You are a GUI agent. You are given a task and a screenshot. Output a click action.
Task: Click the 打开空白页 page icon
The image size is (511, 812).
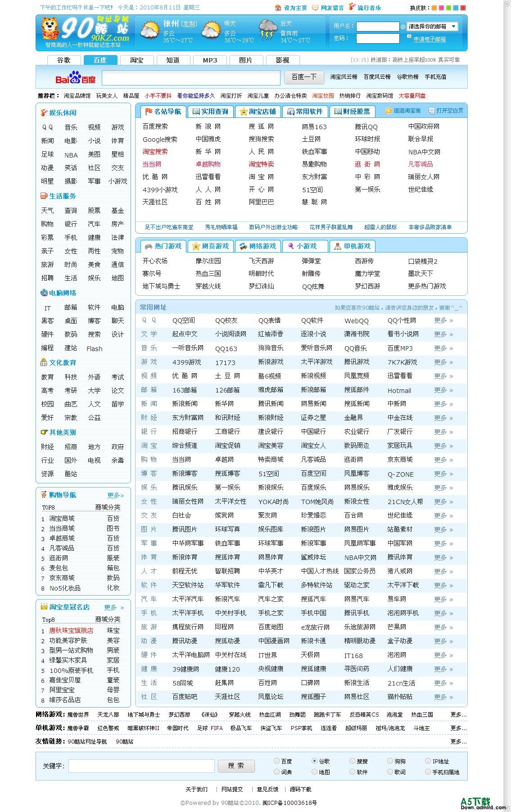point(432,111)
